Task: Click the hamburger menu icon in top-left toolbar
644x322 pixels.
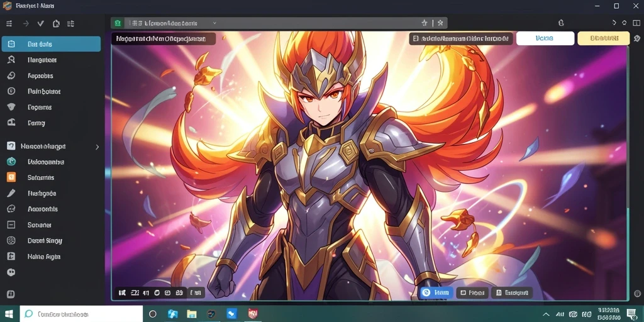Action: [9, 23]
